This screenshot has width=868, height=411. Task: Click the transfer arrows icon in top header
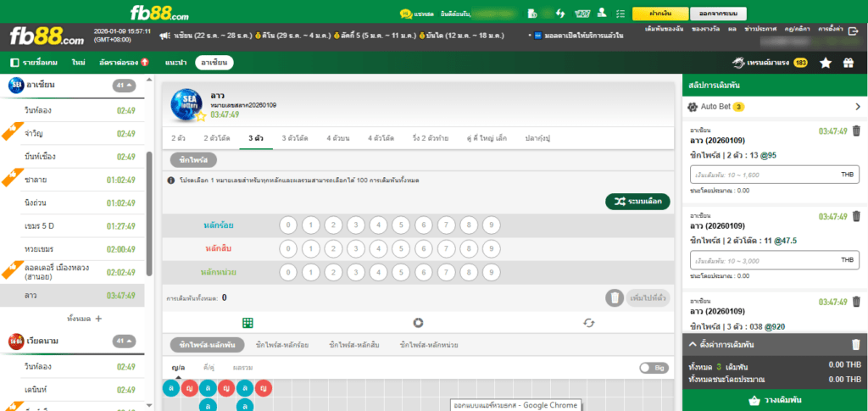coord(560,13)
